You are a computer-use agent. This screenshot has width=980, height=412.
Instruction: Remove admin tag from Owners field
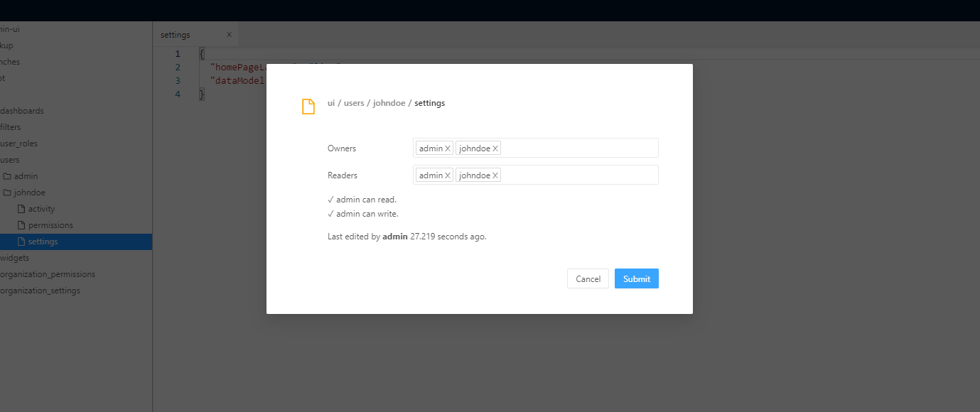(x=448, y=148)
